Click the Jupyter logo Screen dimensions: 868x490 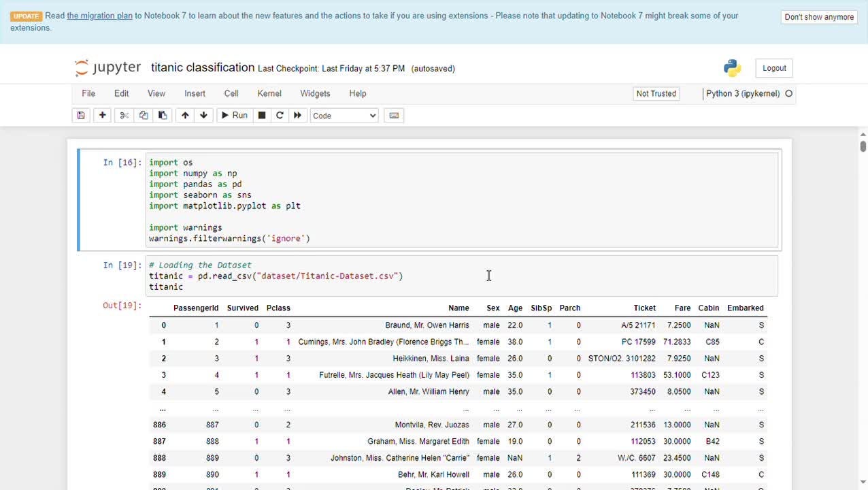pos(107,67)
